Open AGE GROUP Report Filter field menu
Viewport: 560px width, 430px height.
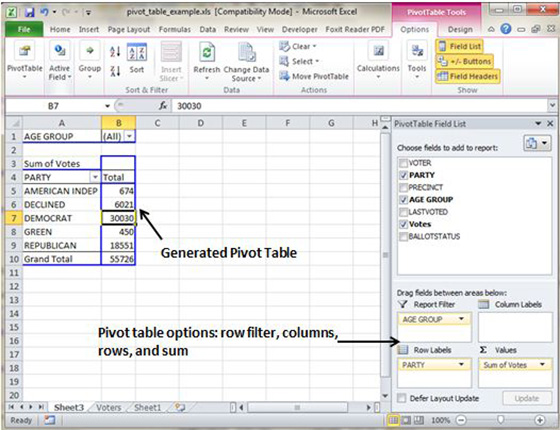[461, 319]
